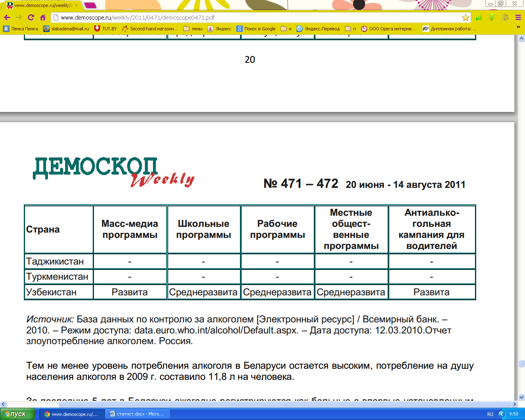Viewport: 525px width, 420px height.
Task: Go forward with the forward arrow
Action: tap(19, 18)
